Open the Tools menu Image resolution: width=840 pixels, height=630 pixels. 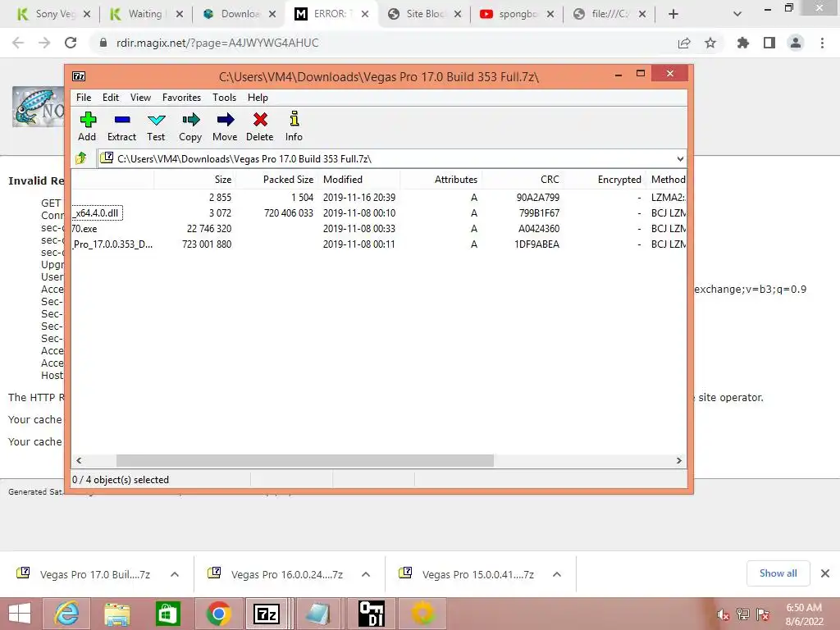click(x=224, y=98)
